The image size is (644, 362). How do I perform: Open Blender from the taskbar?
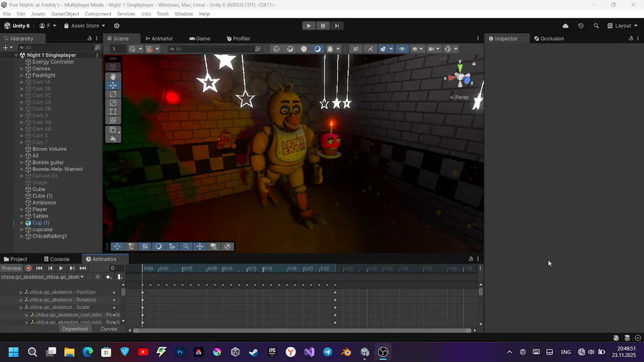tap(346, 352)
